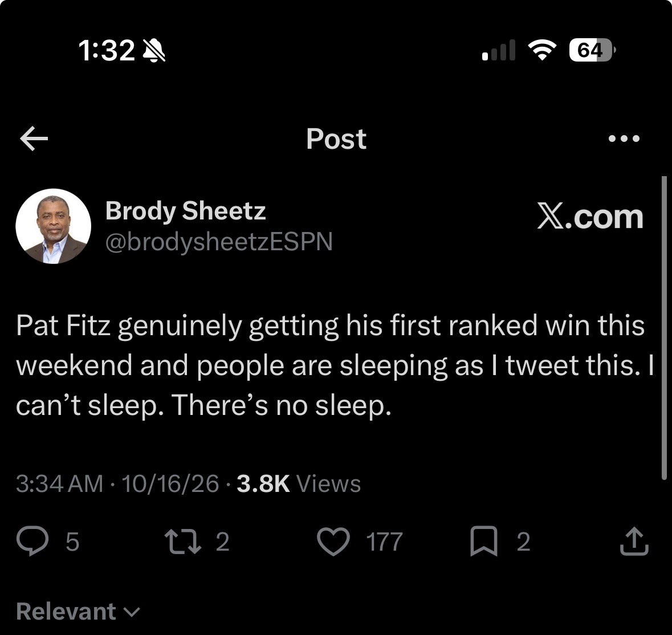Tap the Brody Sheetz display name
Image resolution: width=672 pixels, height=635 pixels.
tap(186, 211)
